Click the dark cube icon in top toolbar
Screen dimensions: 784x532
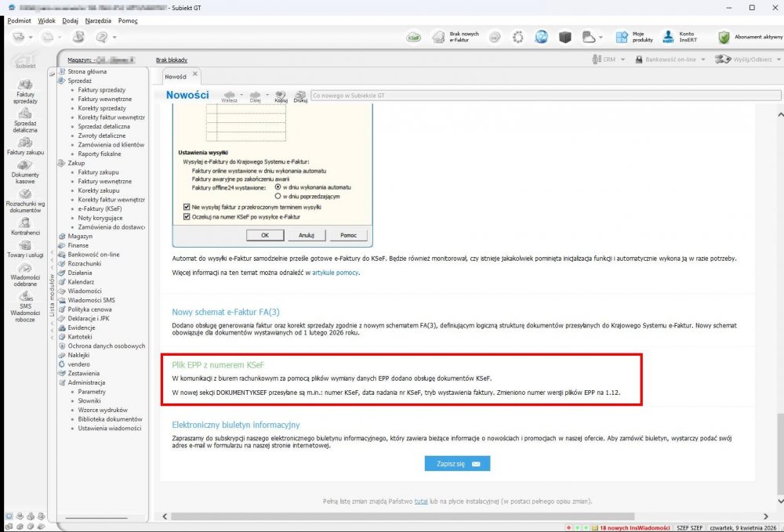click(x=565, y=37)
